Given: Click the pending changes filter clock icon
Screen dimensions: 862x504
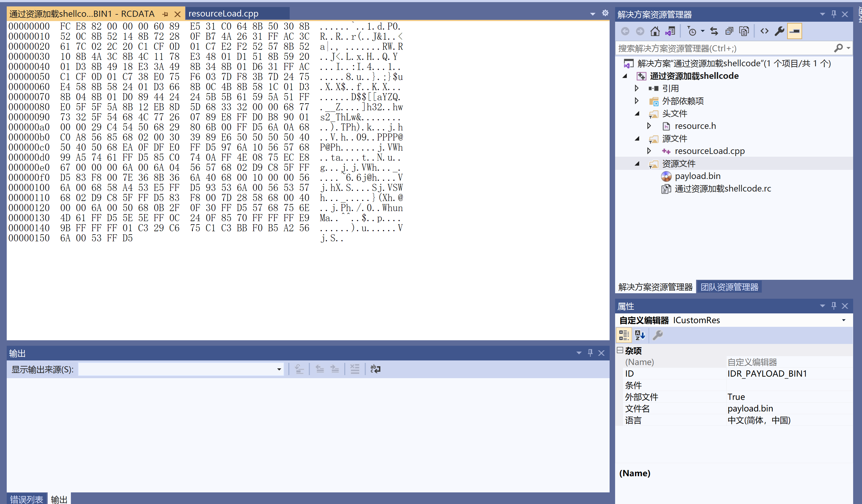Looking at the screenshot, I should [x=691, y=31].
